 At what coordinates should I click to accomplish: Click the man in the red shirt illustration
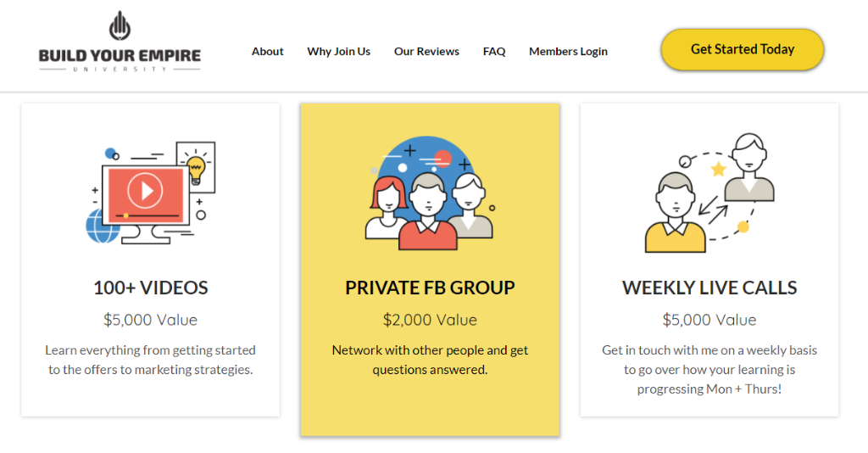click(428, 212)
